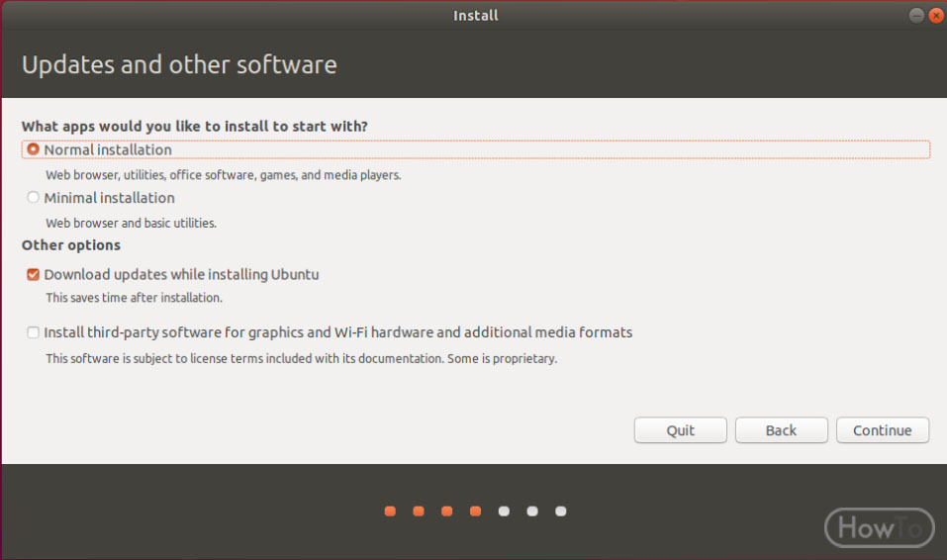This screenshot has height=560, width=947.
Task: Minimize the Install window
Action: [916, 16]
